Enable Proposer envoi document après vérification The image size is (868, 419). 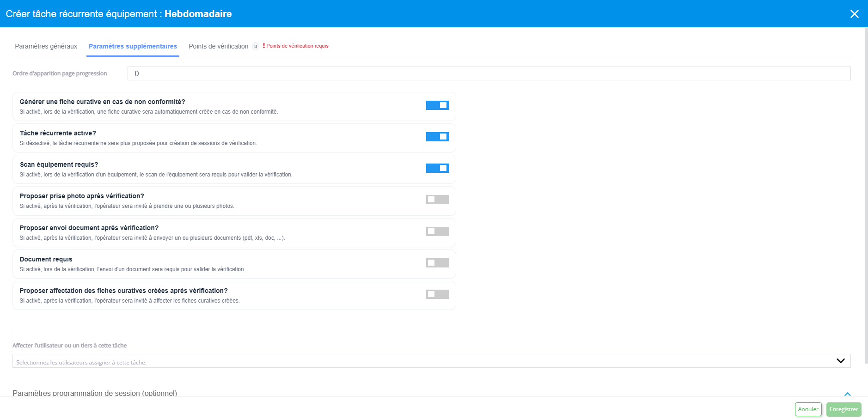pos(437,231)
